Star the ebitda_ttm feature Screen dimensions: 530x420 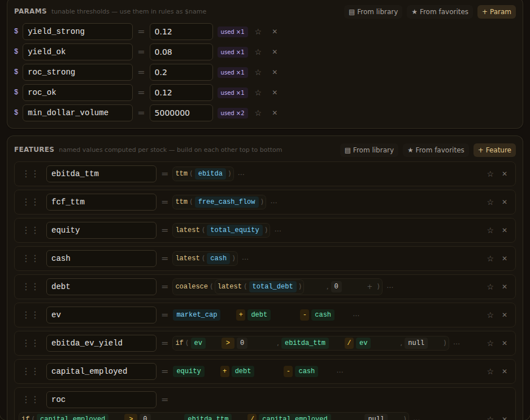tap(490, 174)
